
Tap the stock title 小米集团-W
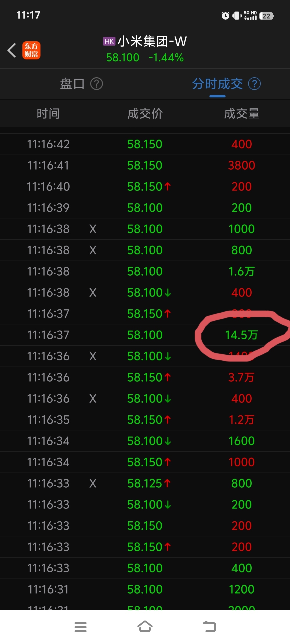pyautogui.click(x=152, y=41)
